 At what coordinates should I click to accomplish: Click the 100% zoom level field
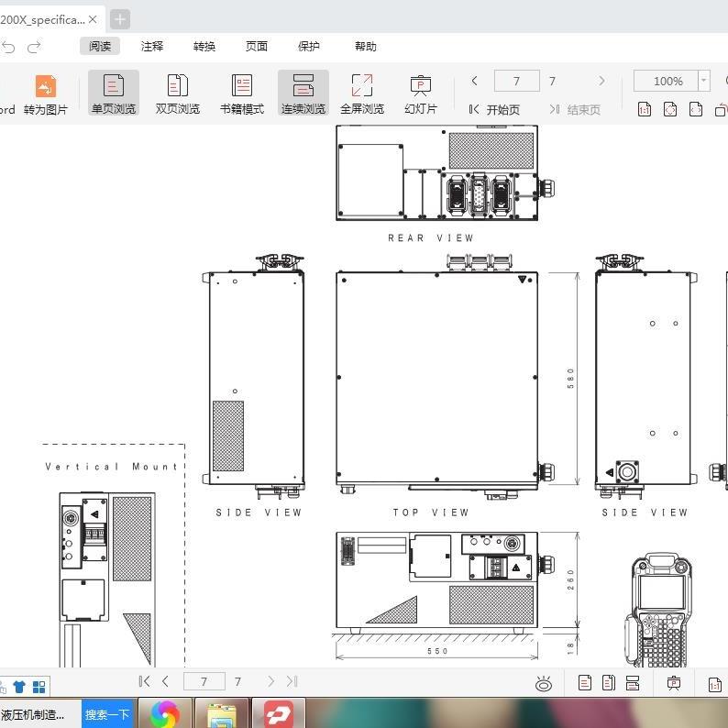point(666,82)
